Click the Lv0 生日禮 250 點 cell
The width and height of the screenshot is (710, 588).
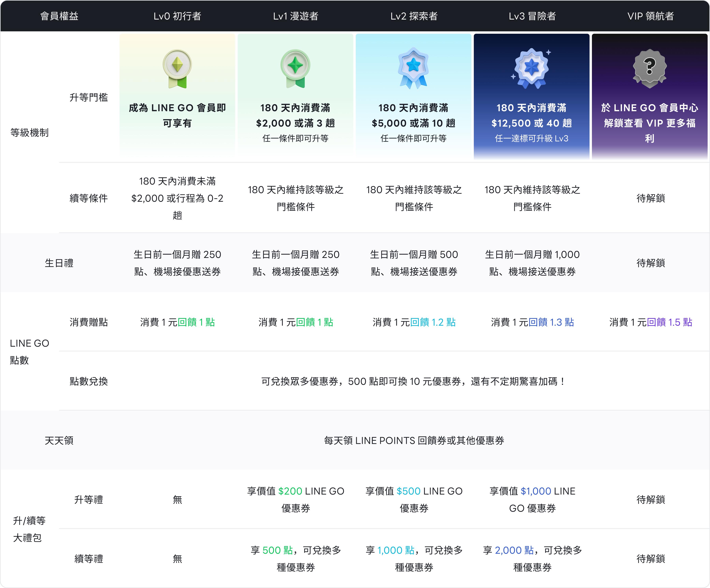click(177, 263)
